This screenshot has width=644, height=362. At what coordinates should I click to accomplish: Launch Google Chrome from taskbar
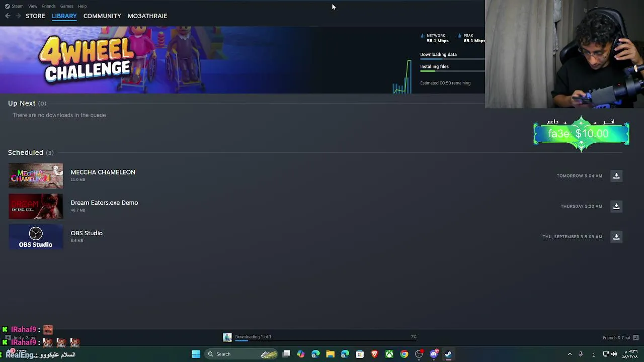404,354
